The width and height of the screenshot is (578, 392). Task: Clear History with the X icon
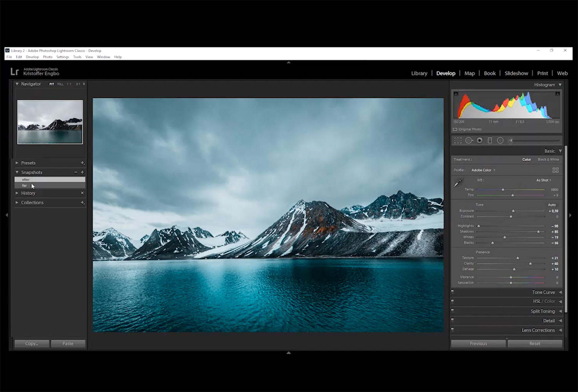[x=82, y=193]
